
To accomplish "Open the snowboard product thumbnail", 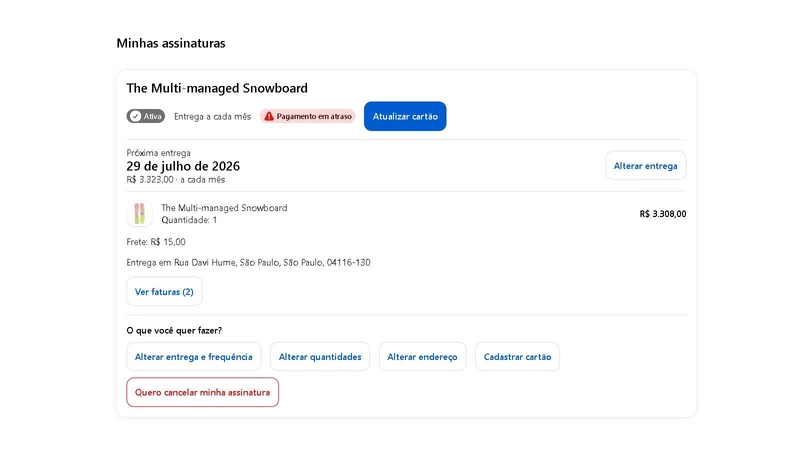I will tap(139, 214).
